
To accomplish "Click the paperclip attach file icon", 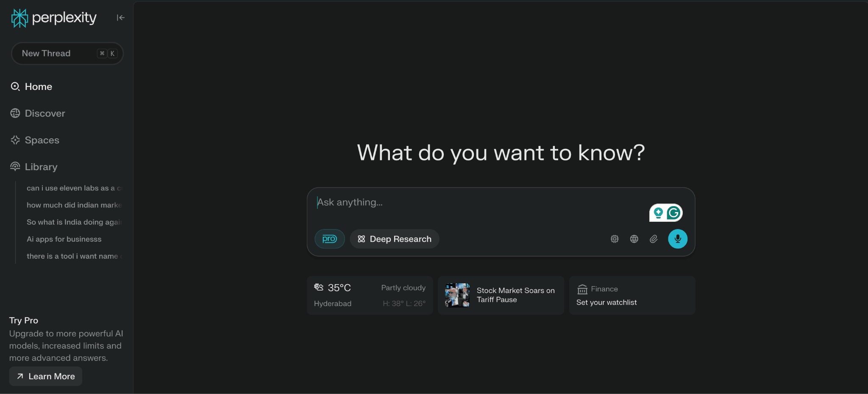I will 654,239.
